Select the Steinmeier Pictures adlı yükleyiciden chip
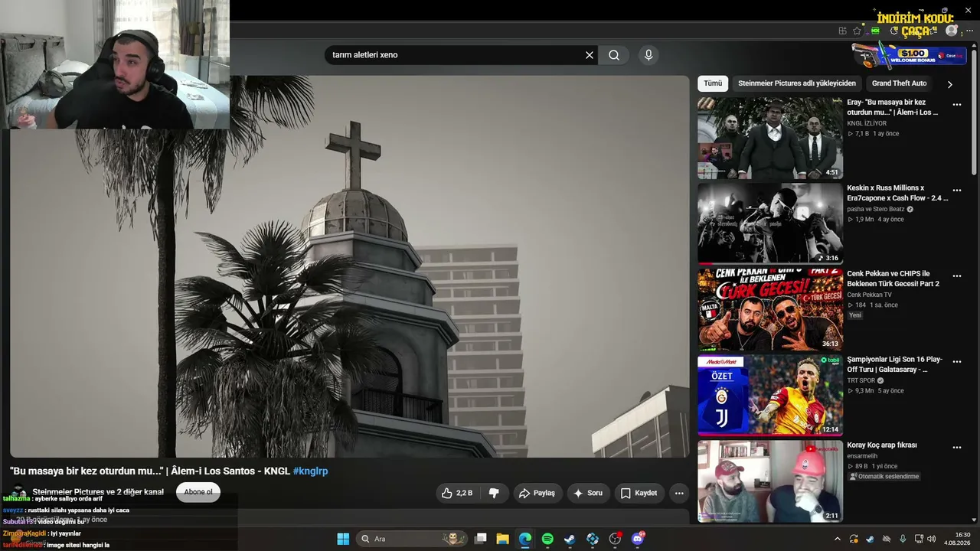This screenshot has height=551, width=980. click(797, 83)
